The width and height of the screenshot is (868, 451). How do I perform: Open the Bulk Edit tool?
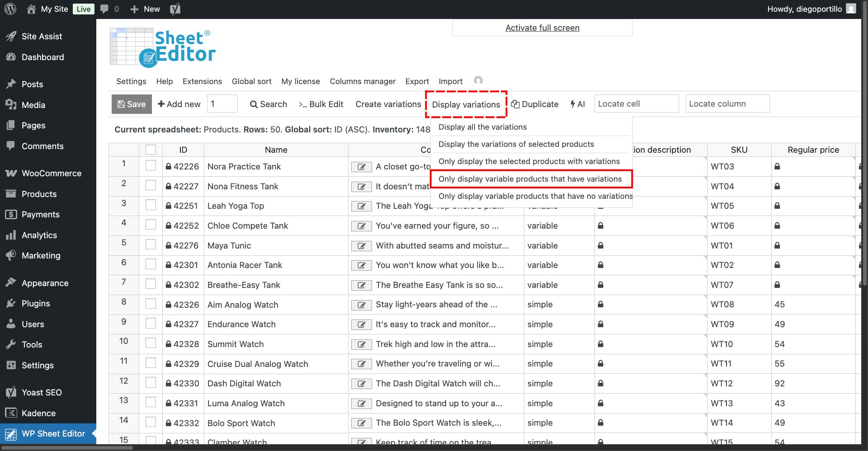[x=321, y=104]
